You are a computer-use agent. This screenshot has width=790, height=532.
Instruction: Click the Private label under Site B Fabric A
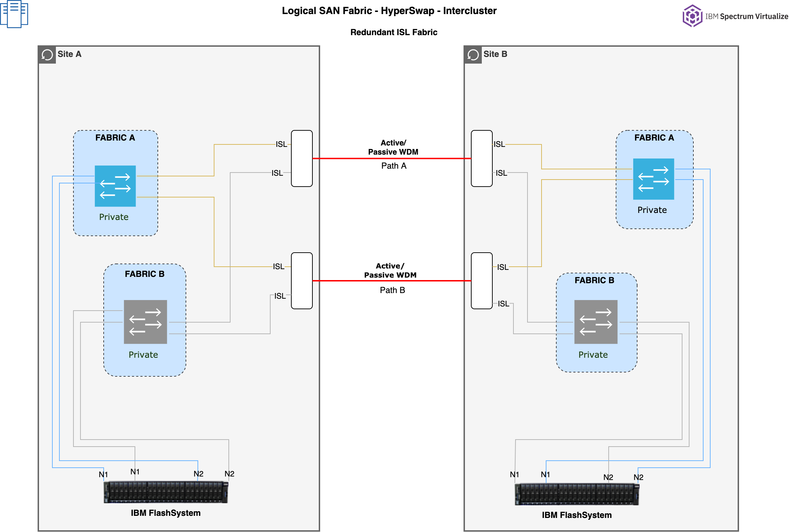pyautogui.click(x=652, y=210)
